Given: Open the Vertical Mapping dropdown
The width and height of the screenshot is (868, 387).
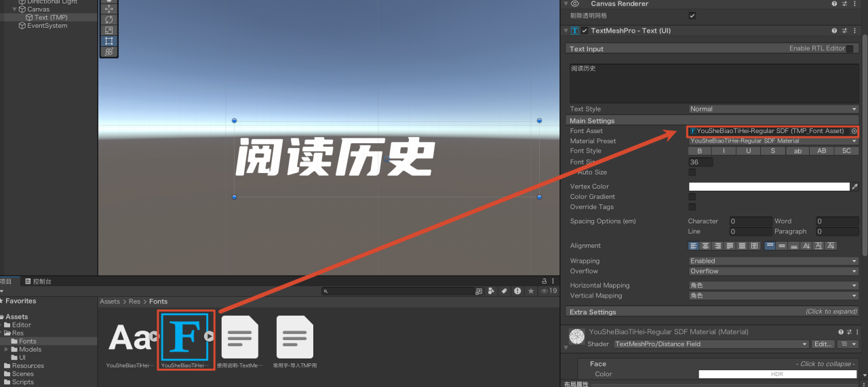Looking at the screenshot, I should pos(774,296).
